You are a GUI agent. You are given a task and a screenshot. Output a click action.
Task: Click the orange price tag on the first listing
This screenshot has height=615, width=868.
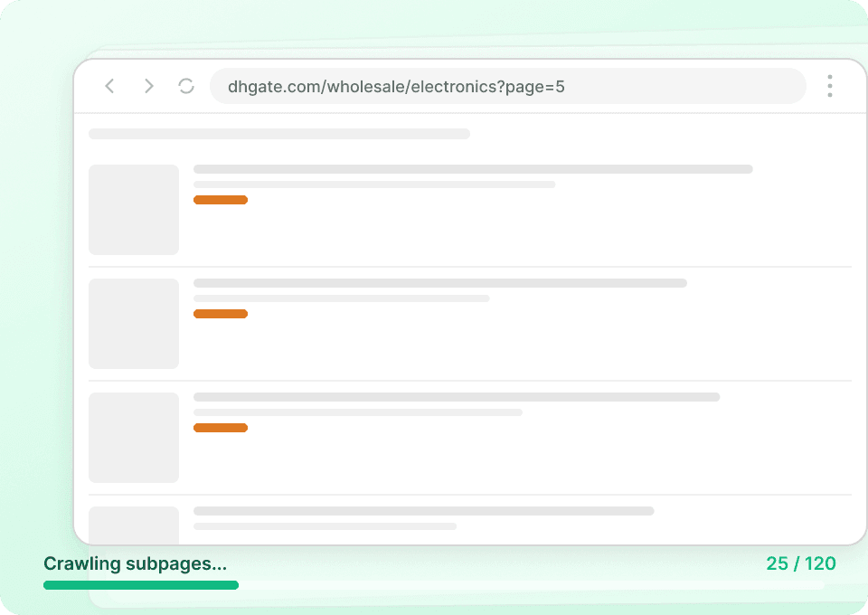tap(221, 199)
